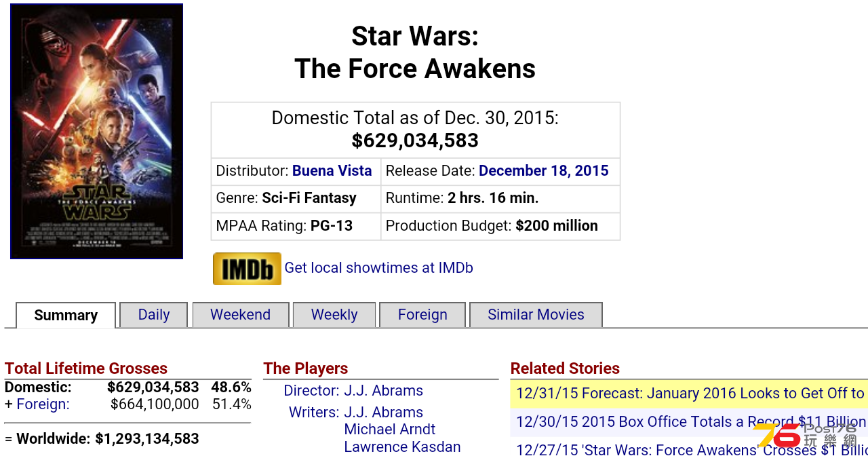Image resolution: width=868 pixels, height=456 pixels.
Task: Select the Summary tab
Action: (x=66, y=316)
